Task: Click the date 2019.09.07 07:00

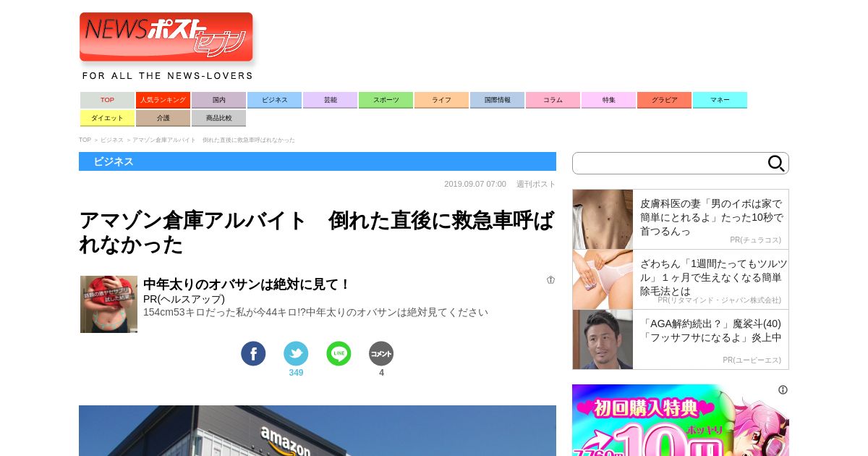Action: [475, 184]
